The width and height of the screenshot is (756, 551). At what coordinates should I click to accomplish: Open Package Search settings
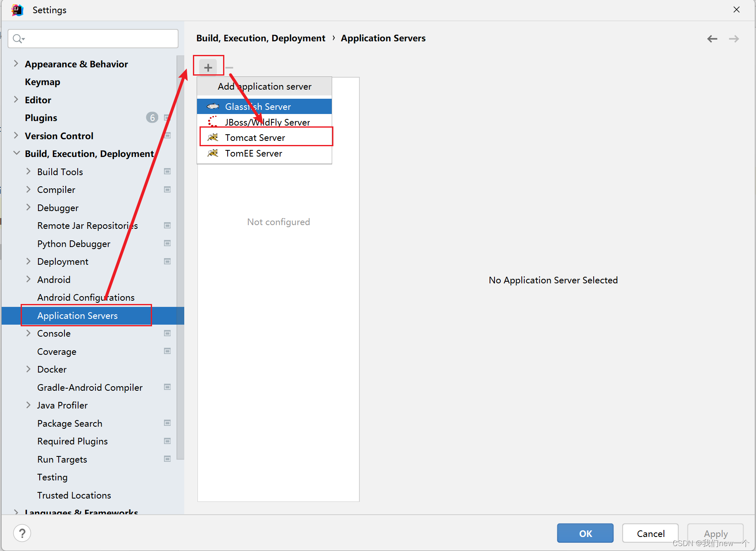pos(70,423)
